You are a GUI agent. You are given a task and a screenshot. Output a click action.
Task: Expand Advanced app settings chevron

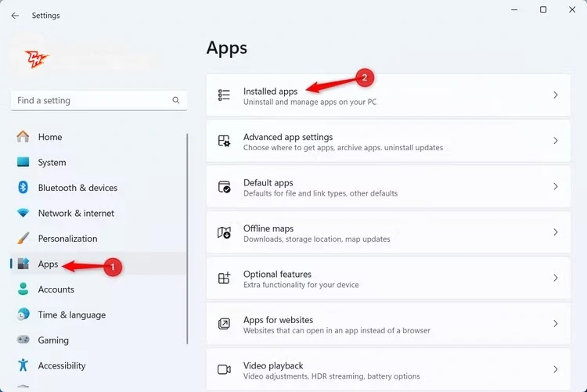point(556,141)
